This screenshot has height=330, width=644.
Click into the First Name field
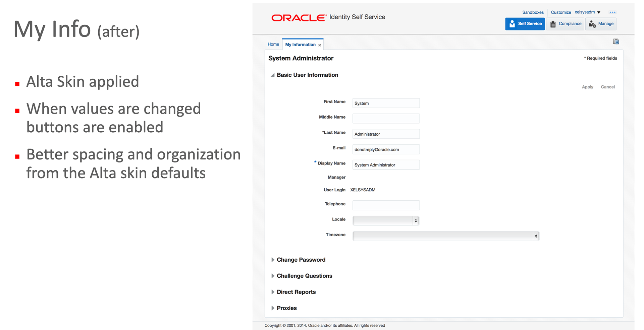point(386,103)
